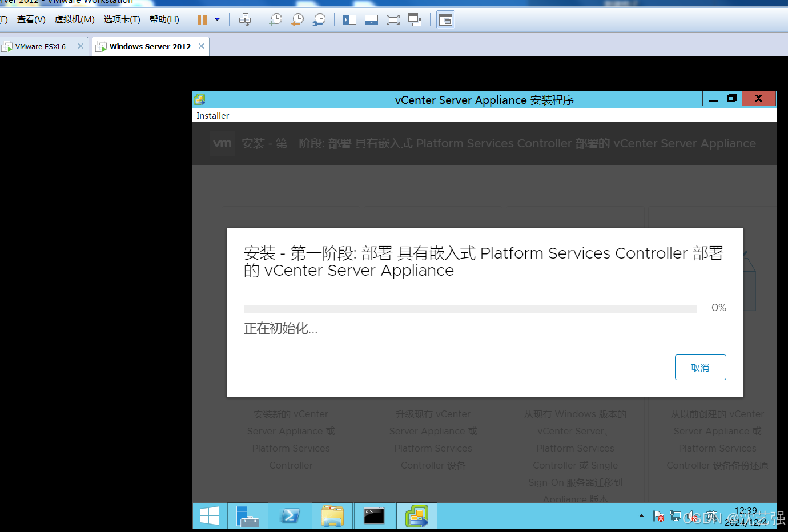Open the Command Prompt taskbar item
The width and height of the screenshot is (788, 532).
[375, 516]
